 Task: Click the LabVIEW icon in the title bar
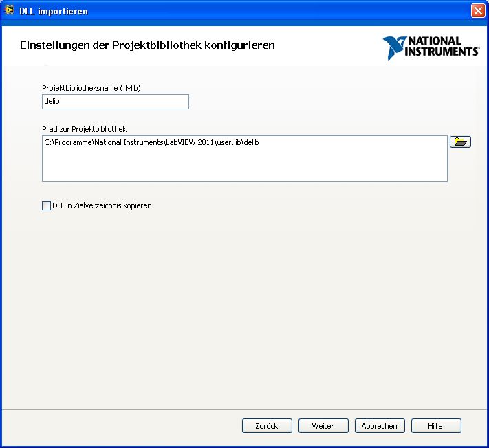click(10, 11)
